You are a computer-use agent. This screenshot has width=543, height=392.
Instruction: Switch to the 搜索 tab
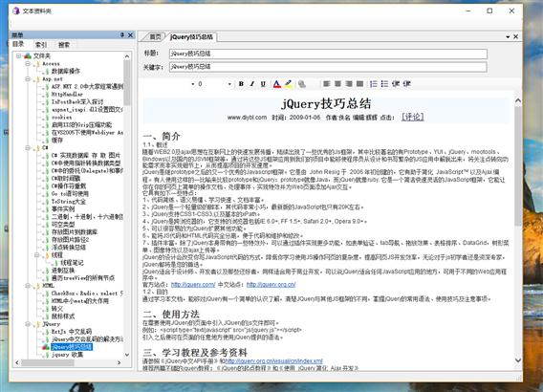pyautogui.click(x=64, y=45)
